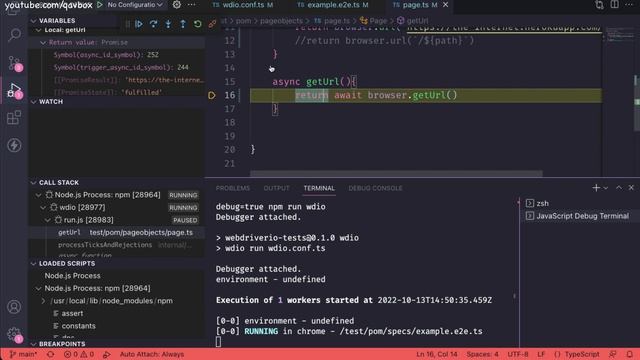Switch to the PROBLEMS panel tab

[x=233, y=188]
